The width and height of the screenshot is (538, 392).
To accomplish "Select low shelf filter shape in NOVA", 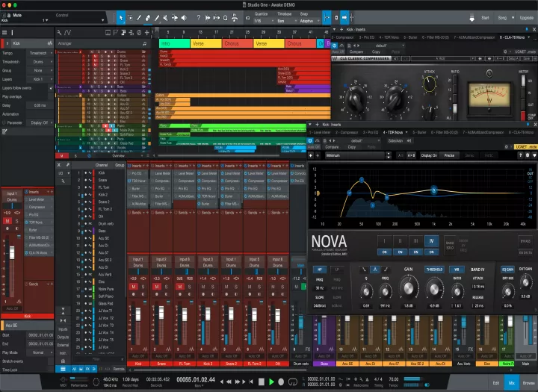I will 364,270.
